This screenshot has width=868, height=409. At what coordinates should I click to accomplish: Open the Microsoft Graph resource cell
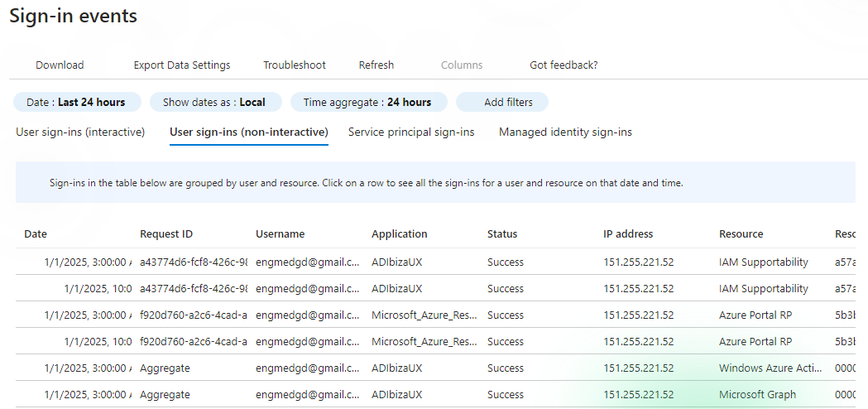click(757, 395)
